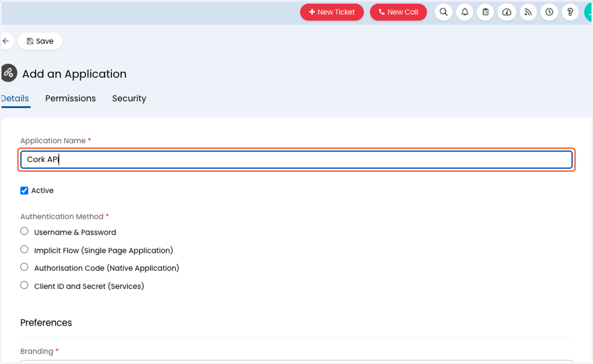
Task: Save the application
Action: 40,41
